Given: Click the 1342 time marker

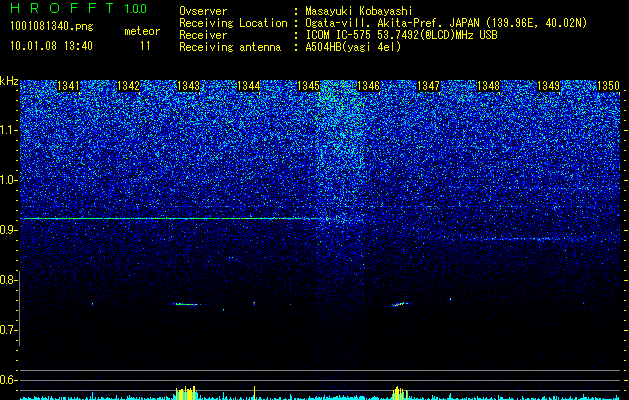Looking at the screenshot, I should pyautogui.click(x=128, y=86).
